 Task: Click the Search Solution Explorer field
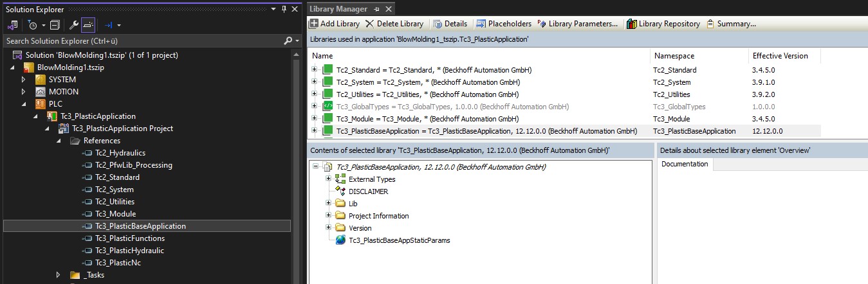pos(143,40)
